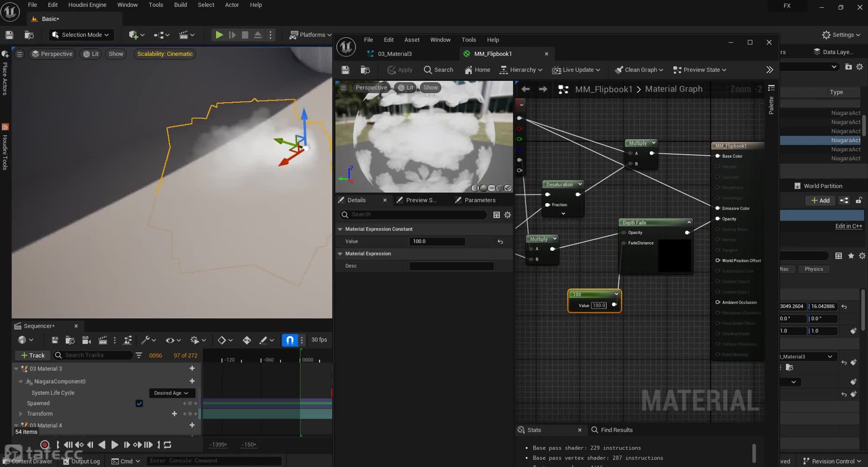Screen dimensions: 868x467
Task: Toggle Sequencer loop playback
Action: coord(168,445)
